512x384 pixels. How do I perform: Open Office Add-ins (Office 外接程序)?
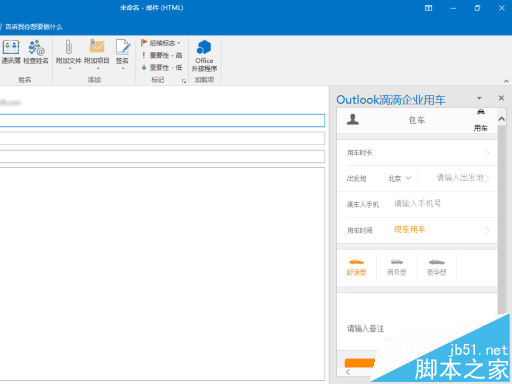pyautogui.click(x=204, y=56)
